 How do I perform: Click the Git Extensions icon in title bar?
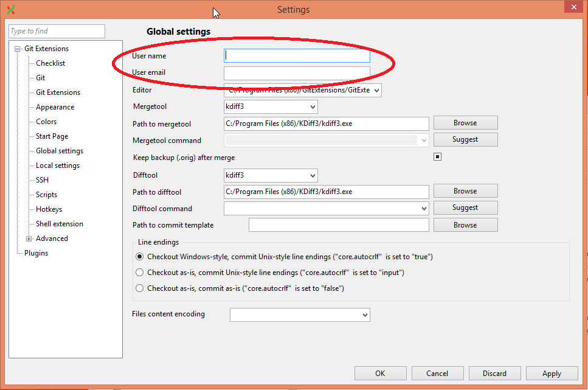[10, 9]
